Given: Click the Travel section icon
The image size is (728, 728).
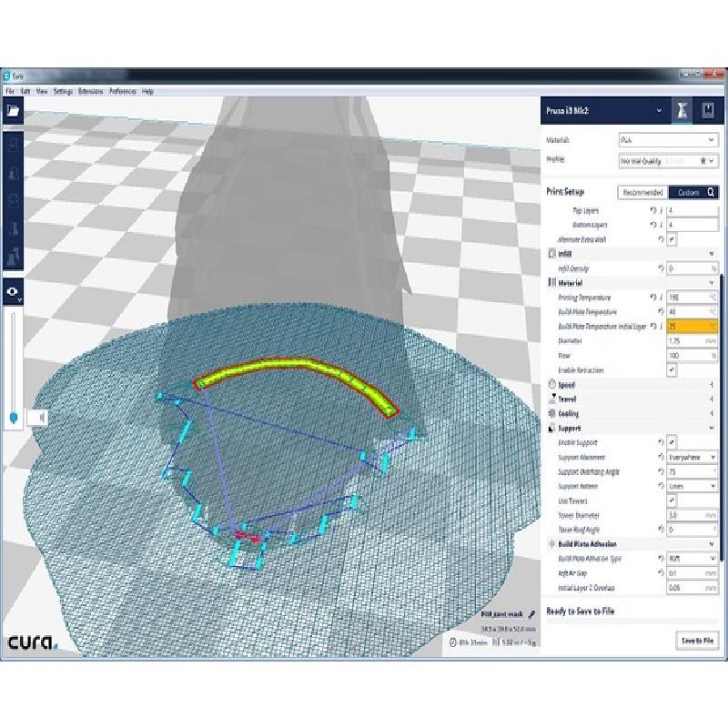Looking at the screenshot, I should coord(552,399).
